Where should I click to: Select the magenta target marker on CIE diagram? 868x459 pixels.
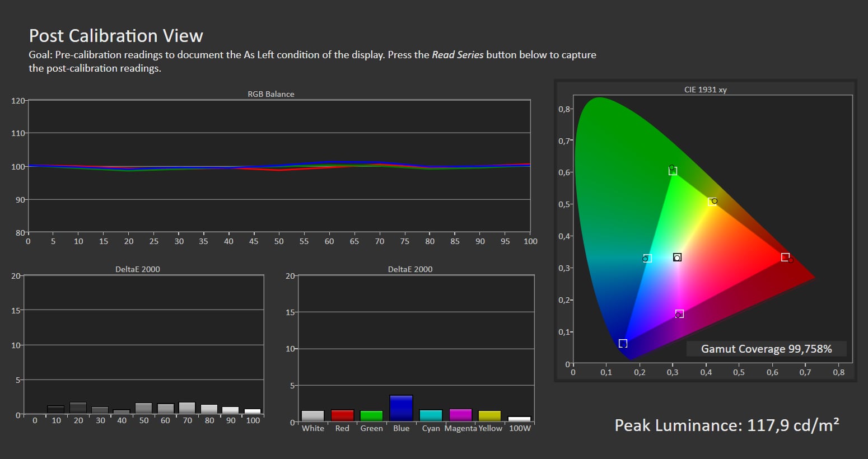pyautogui.click(x=680, y=313)
